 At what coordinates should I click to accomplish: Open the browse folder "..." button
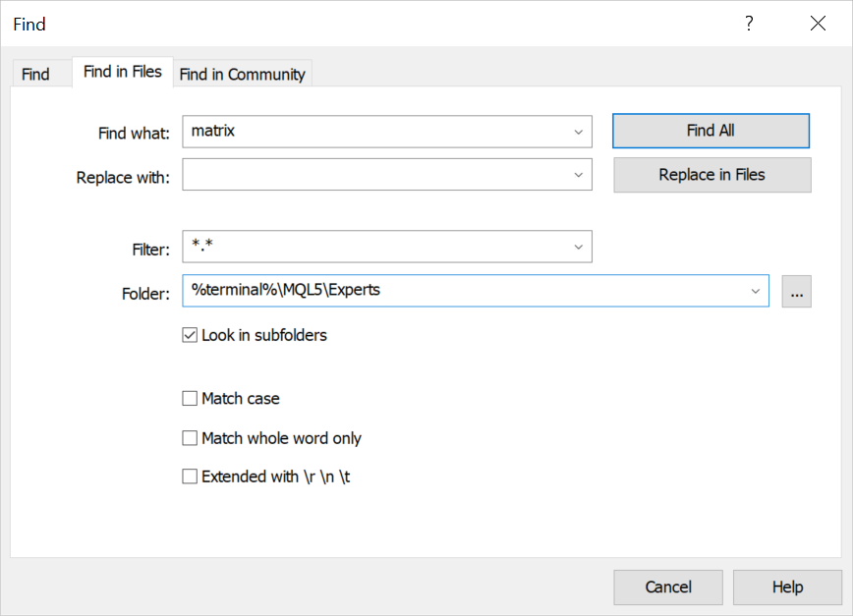coord(796,291)
